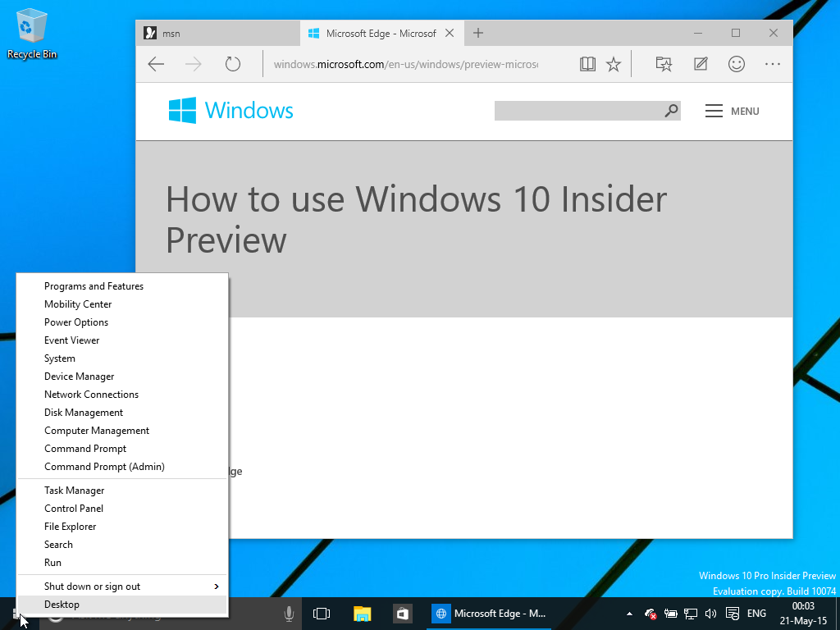Click the address bar URL field
The image size is (840, 630).
pyautogui.click(x=405, y=64)
